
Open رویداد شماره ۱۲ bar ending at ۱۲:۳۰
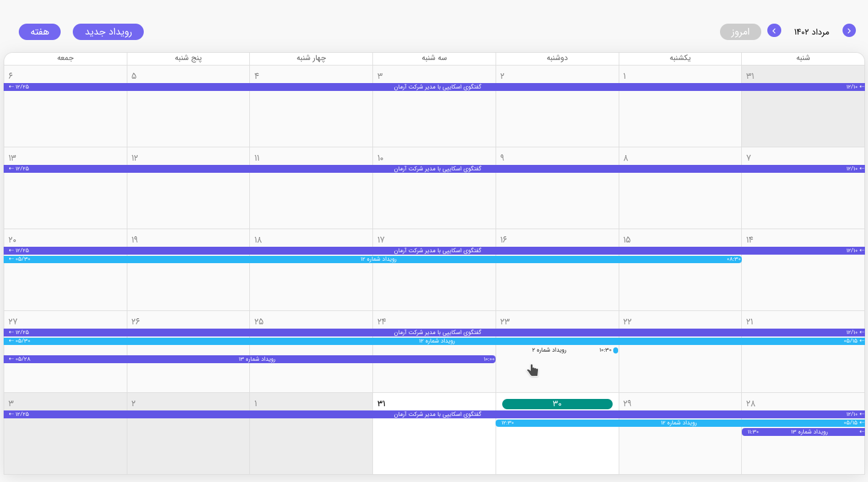678,423
